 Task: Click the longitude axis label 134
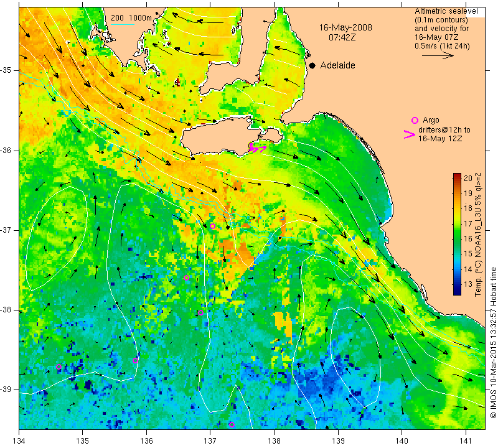point(19,441)
